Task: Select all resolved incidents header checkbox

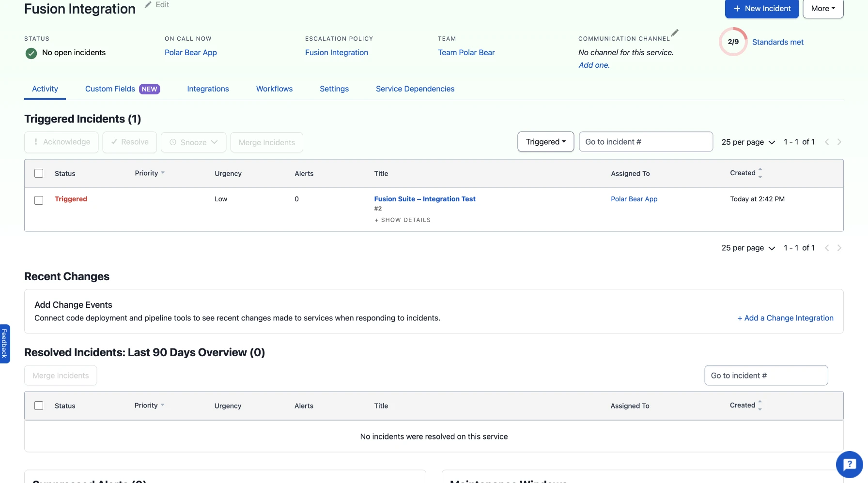Action: click(x=39, y=406)
